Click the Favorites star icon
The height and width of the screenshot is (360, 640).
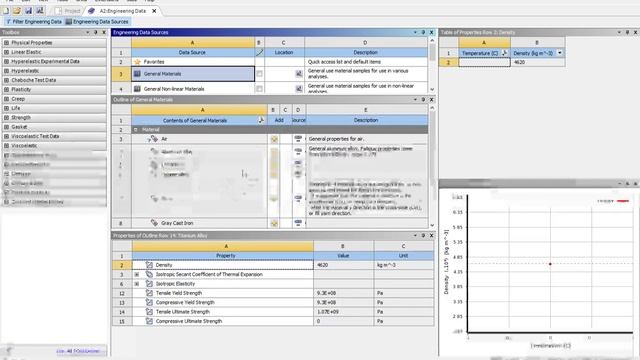tap(137, 62)
